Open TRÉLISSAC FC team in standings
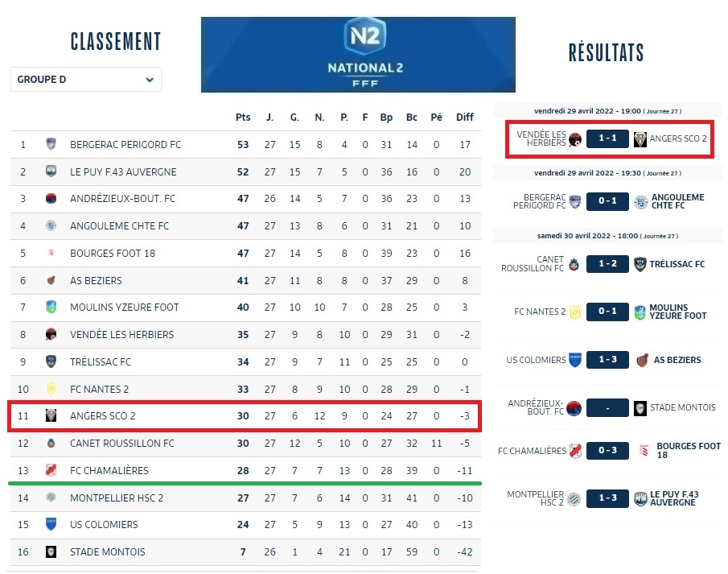 [x=101, y=361]
